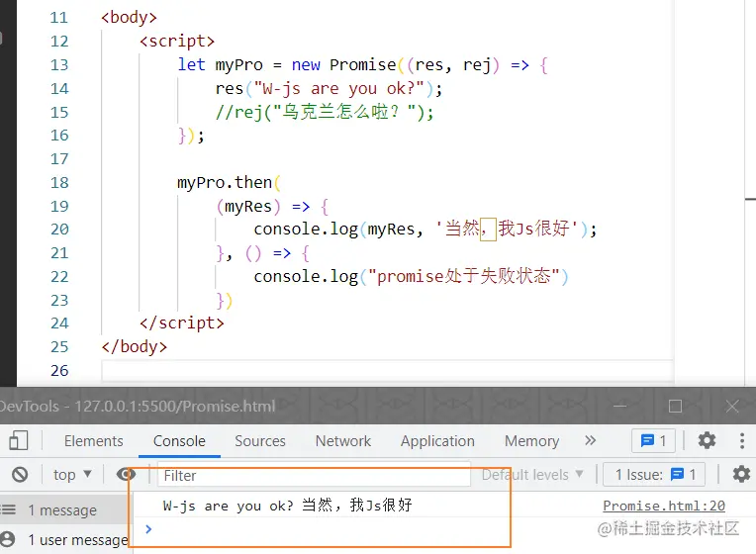Image resolution: width=756 pixels, height=554 pixels.
Task: Click the opening script tag on line 12
Action: point(177,42)
